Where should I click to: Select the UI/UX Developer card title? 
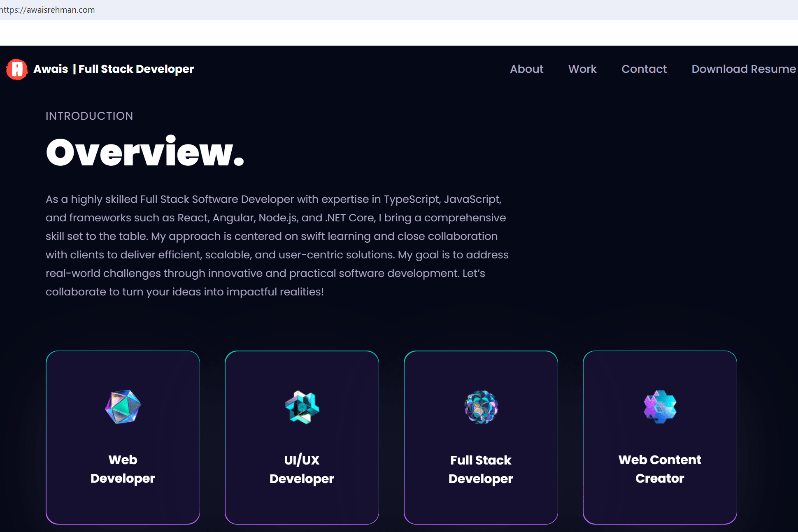click(x=302, y=469)
